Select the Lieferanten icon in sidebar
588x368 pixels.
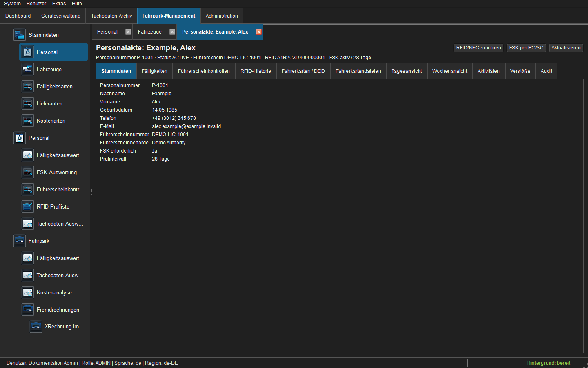coord(27,103)
